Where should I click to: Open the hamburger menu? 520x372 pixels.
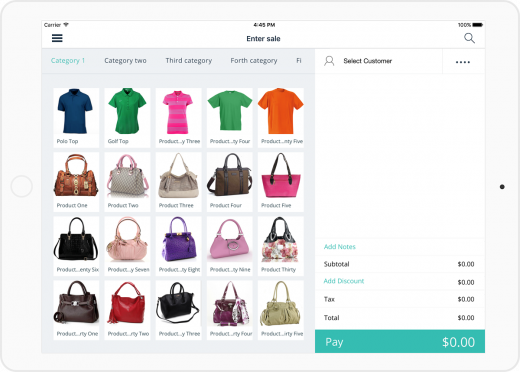pyautogui.click(x=57, y=38)
